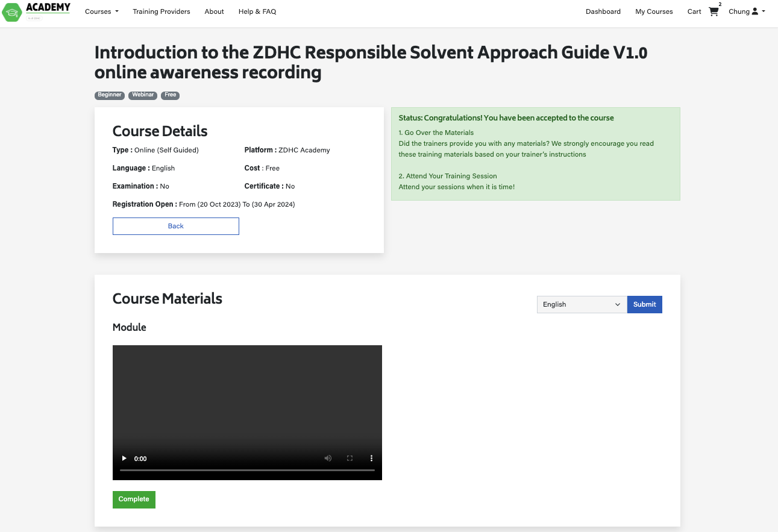Play the module video
Image resolution: width=778 pixels, height=532 pixels.
tap(124, 458)
